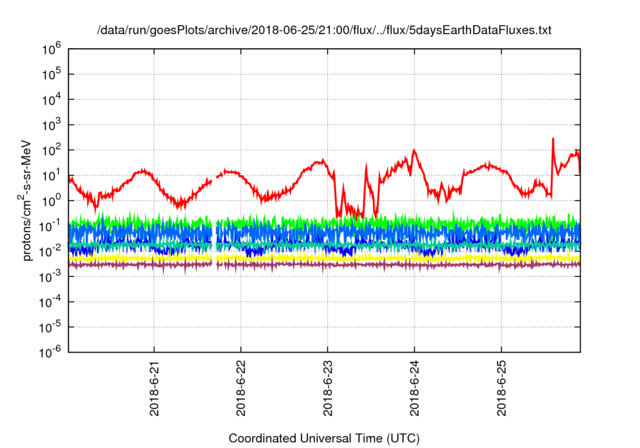Click the 10^-4 y-axis tick label
640x448 pixels.
point(50,302)
